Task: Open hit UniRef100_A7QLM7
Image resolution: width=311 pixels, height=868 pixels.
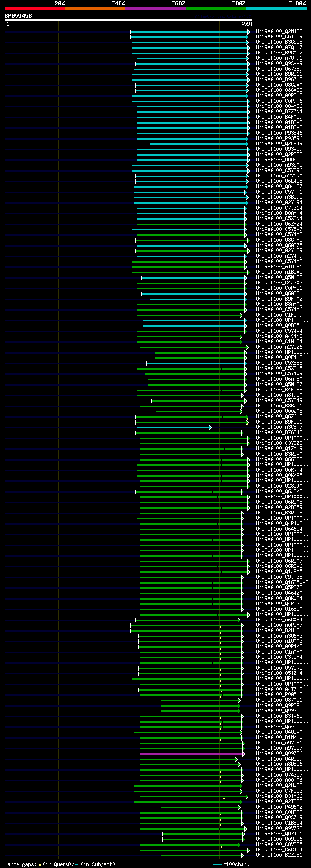Action: pos(279,47)
